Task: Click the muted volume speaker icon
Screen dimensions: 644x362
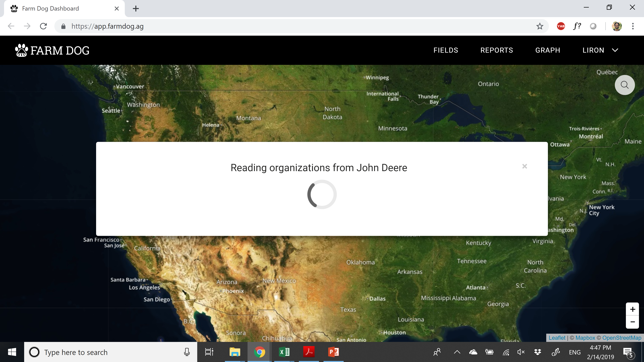Action: [x=521, y=352]
